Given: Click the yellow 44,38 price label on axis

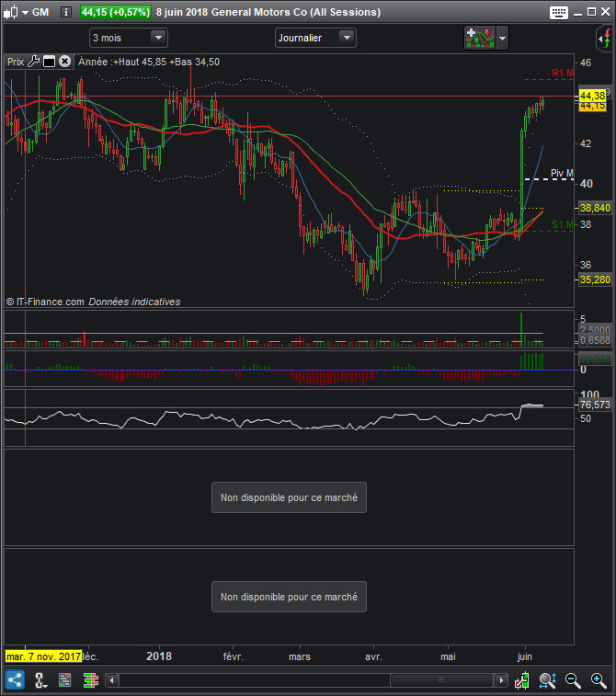Looking at the screenshot, I should coord(592,96).
